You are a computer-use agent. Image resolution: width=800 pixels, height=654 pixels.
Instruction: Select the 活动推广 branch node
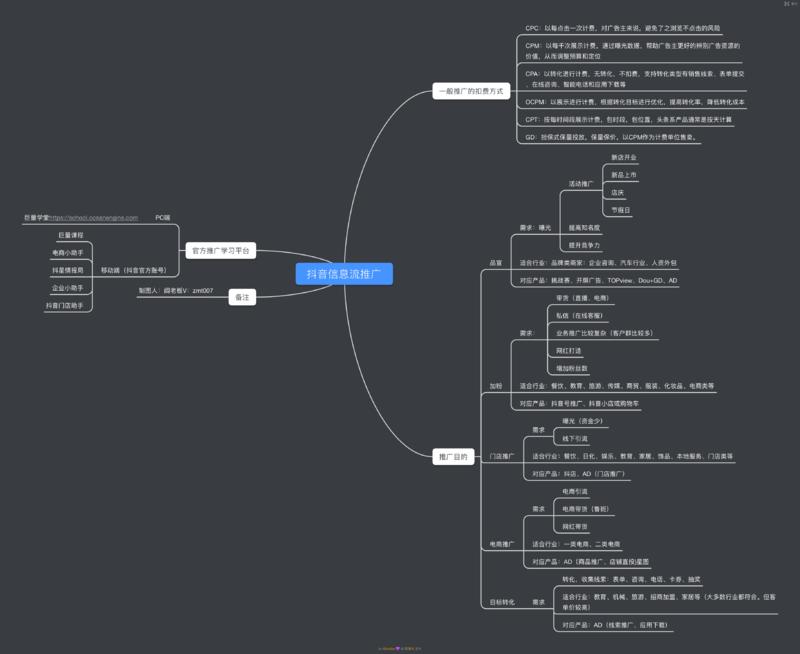(581, 184)
